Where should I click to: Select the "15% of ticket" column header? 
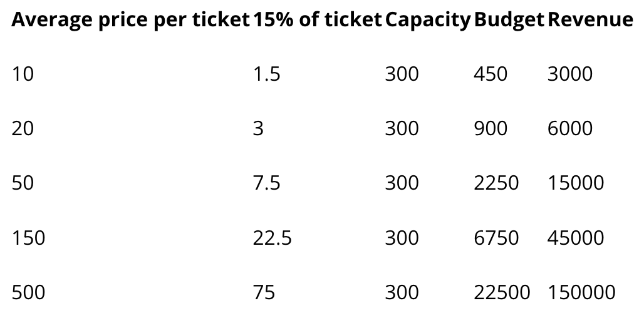point(318,19)
